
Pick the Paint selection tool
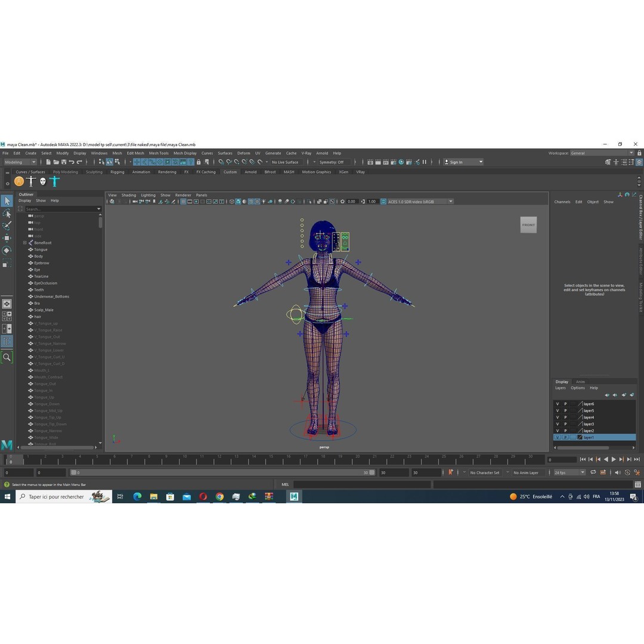point(7,226)
